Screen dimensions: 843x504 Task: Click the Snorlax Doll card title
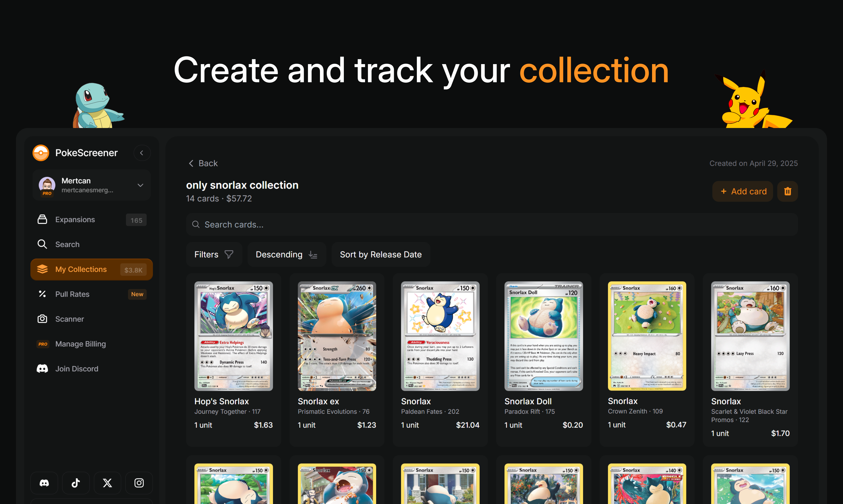[x=528, y=401]
